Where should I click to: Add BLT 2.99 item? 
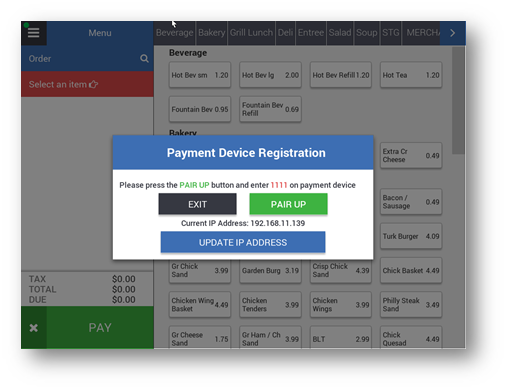[341, 338]
